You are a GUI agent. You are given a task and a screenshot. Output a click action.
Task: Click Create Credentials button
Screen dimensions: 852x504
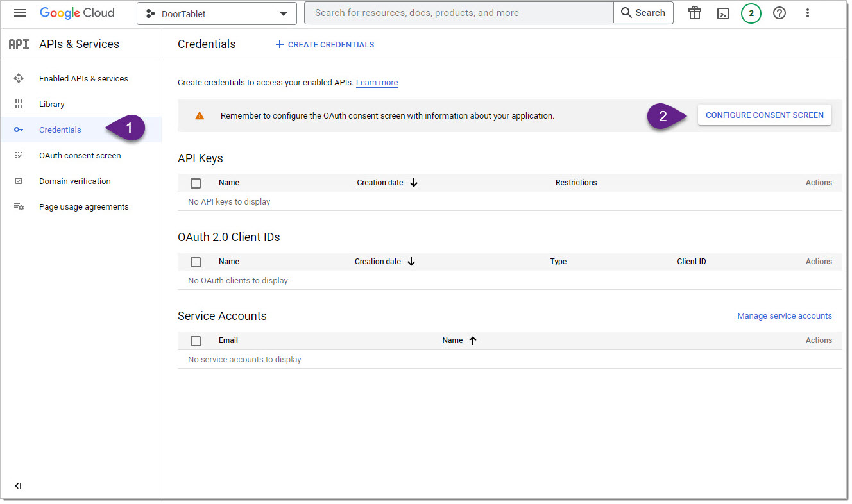(x=325, y=44)
